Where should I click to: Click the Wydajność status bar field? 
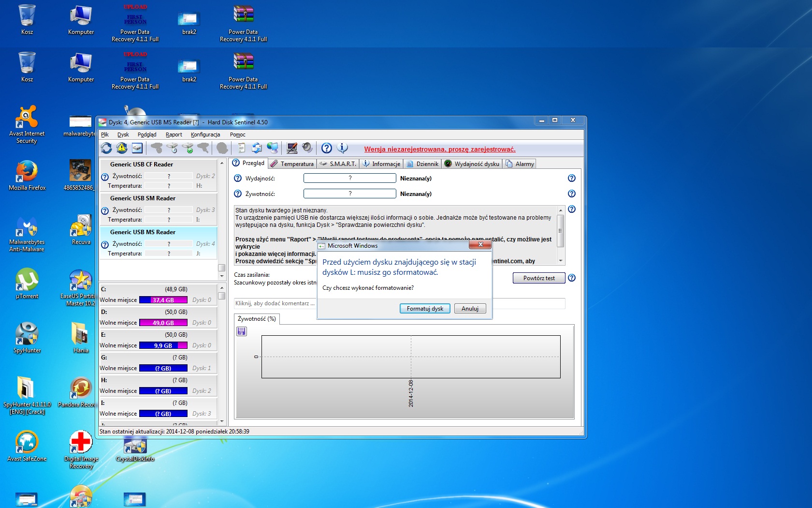tap(350, 178)
